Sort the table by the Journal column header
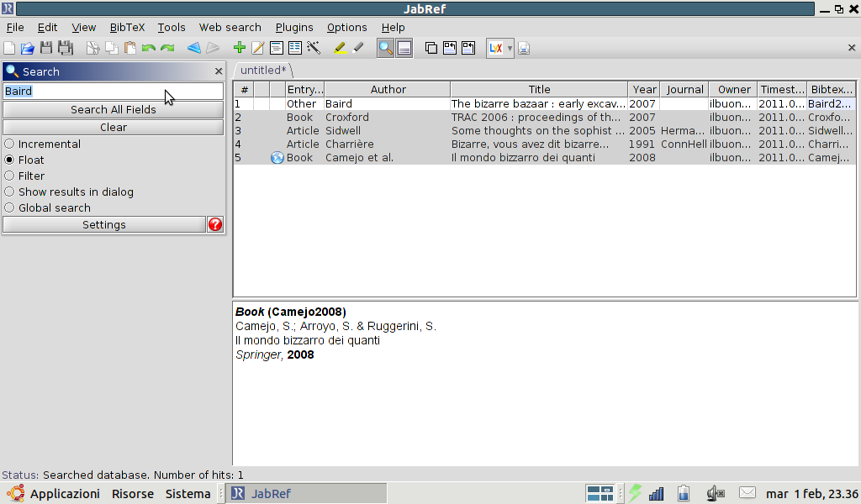The height and width of the screenshot is (504, 861). (684, 89)
